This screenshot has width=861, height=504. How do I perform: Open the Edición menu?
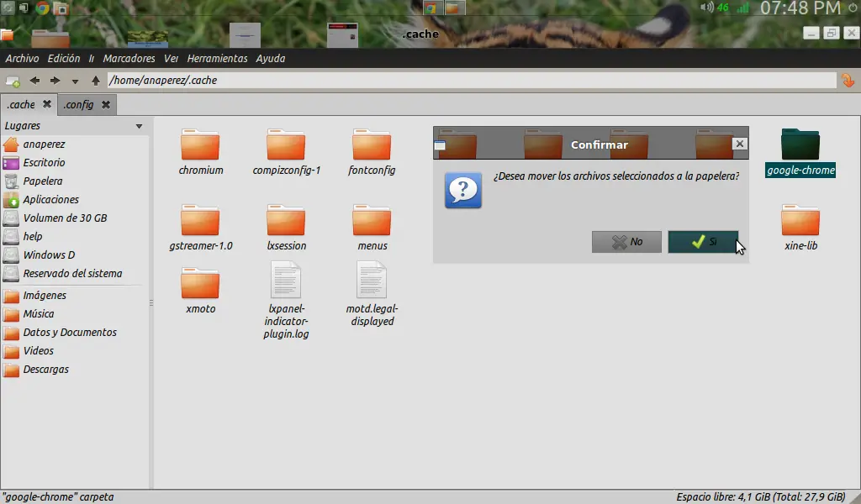coord(64,58)
